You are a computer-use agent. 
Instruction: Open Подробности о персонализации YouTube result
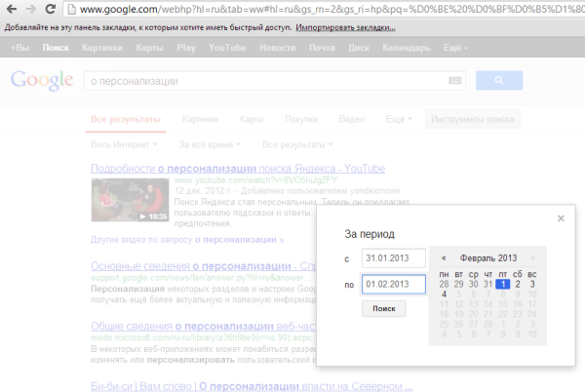click(x=238, y=169)
